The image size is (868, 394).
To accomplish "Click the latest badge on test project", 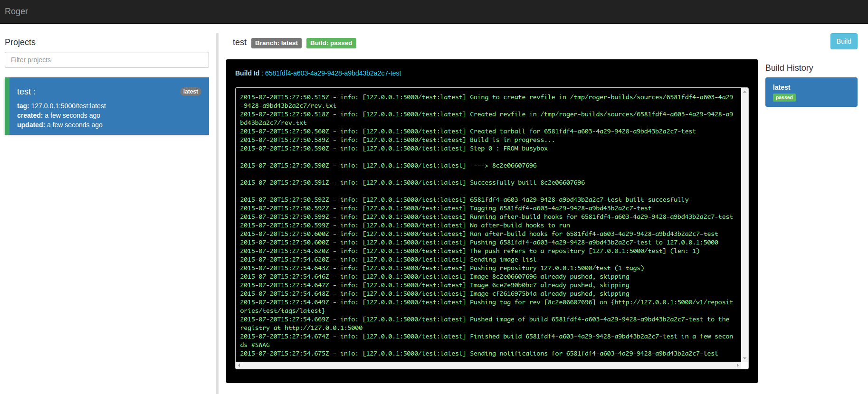I will (x=191, y=92).
